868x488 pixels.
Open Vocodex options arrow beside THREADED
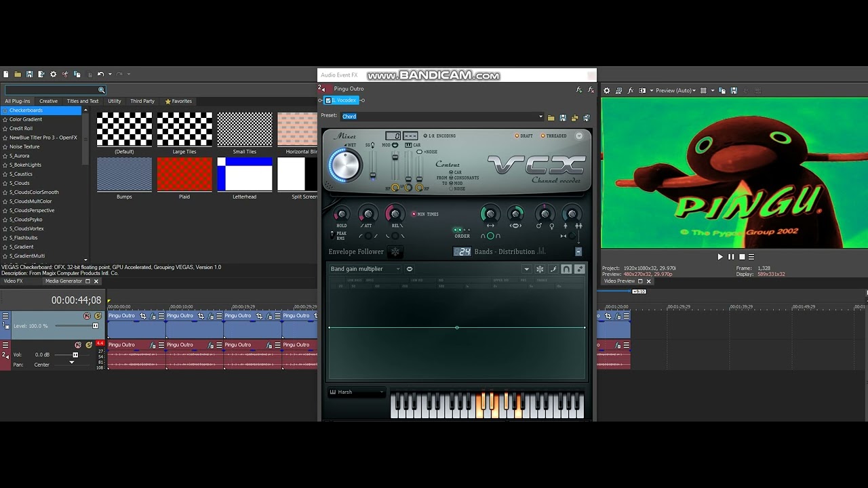pyautogui.click(x=579, y=136)
